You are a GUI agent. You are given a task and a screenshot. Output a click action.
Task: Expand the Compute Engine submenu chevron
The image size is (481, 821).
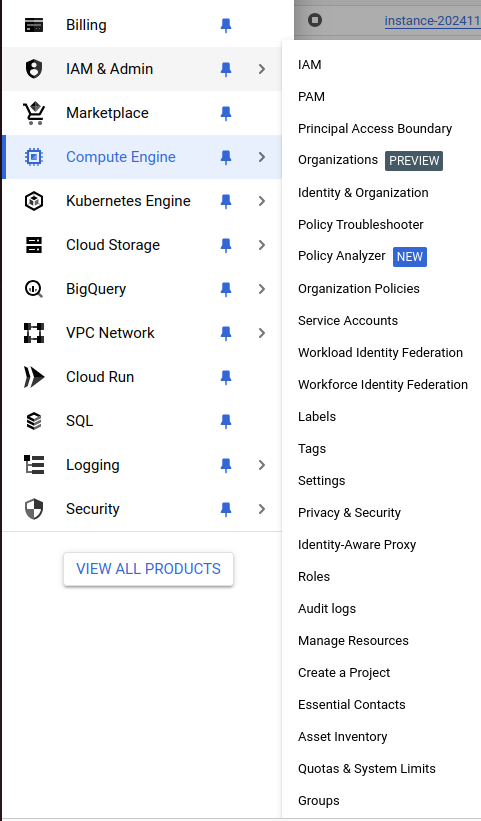click(x=262, y=157)
